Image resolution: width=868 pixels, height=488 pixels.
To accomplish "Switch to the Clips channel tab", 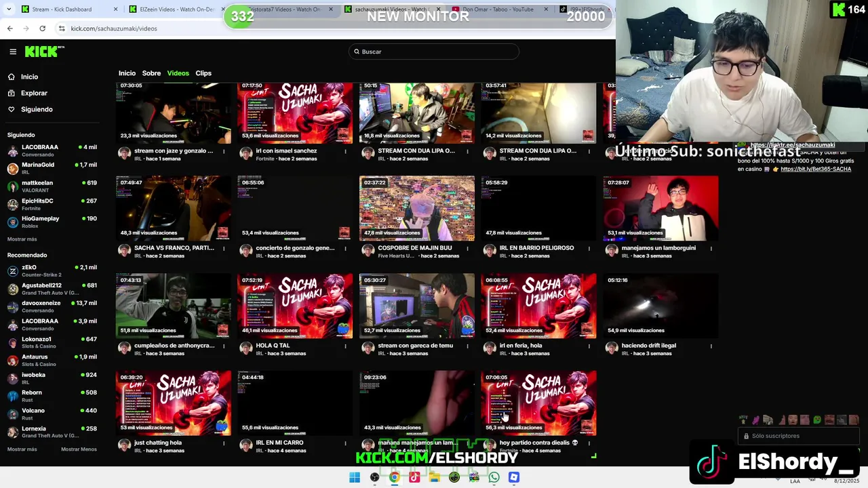I will click(203, 73).
